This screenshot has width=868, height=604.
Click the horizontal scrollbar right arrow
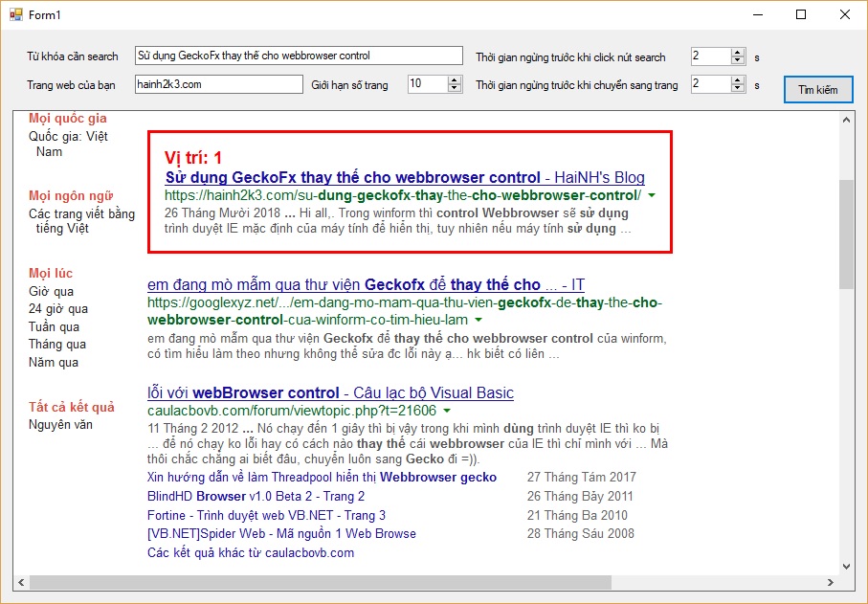pyautogui.click(x=831, y=581)
